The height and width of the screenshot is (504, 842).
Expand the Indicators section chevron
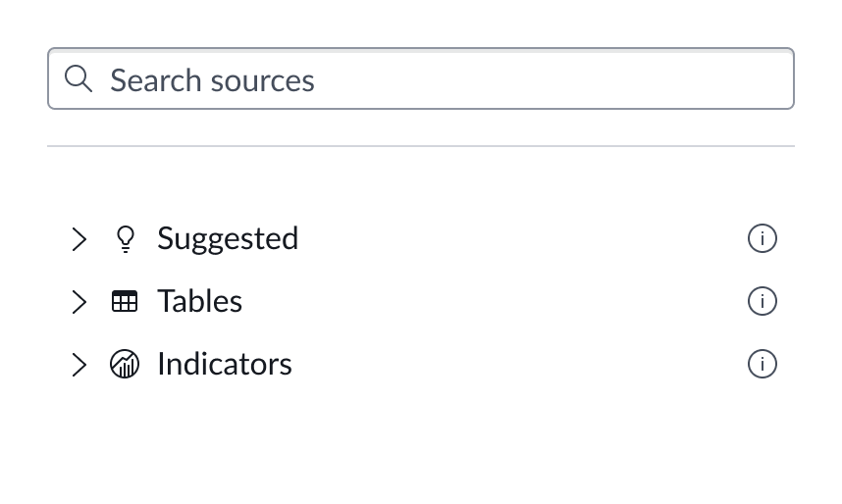coord(79,365)
